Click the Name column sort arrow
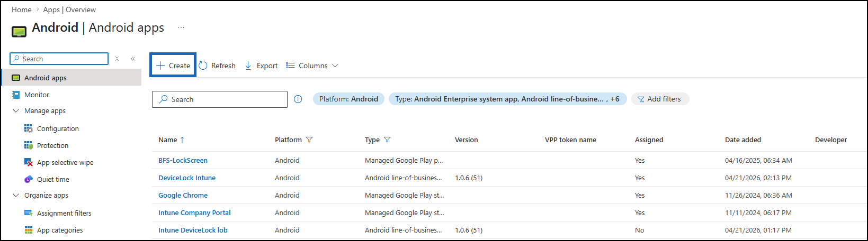868x241 pixels. [182, 140]
